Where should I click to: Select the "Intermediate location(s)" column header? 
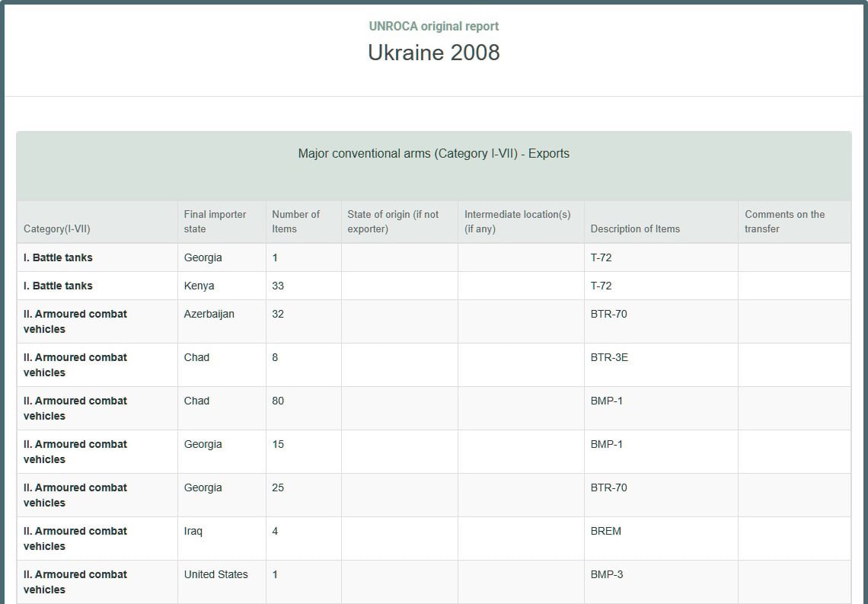(518, 222)
